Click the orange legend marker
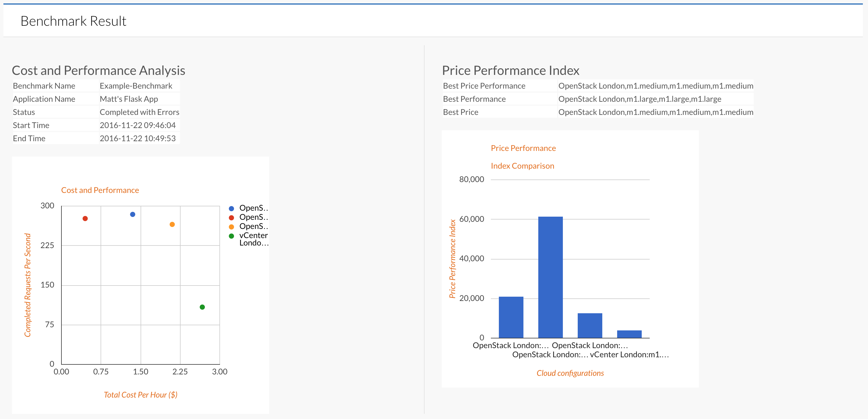Image resolution: width=868 pixels, height=419 pixels. [231, 227]
